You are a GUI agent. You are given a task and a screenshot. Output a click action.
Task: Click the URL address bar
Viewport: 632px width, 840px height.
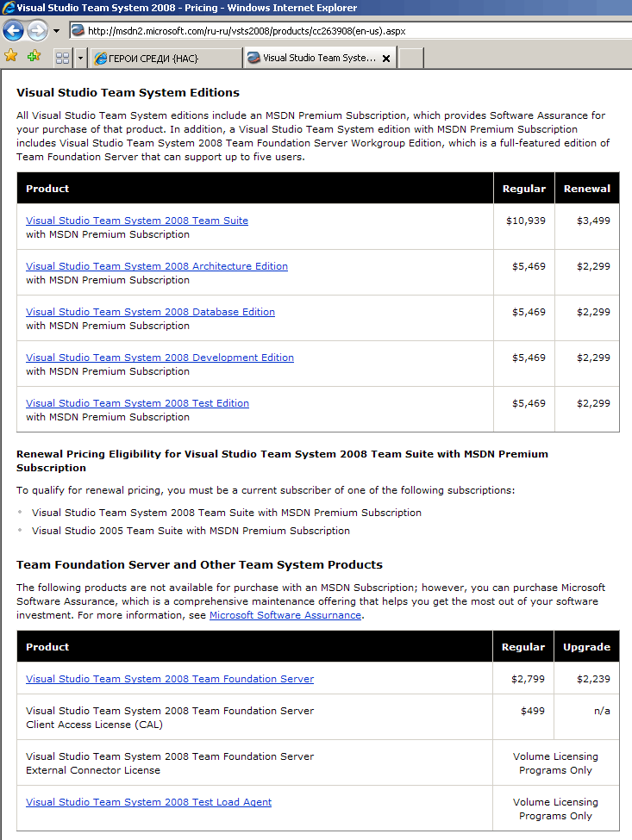coord(345,31)
